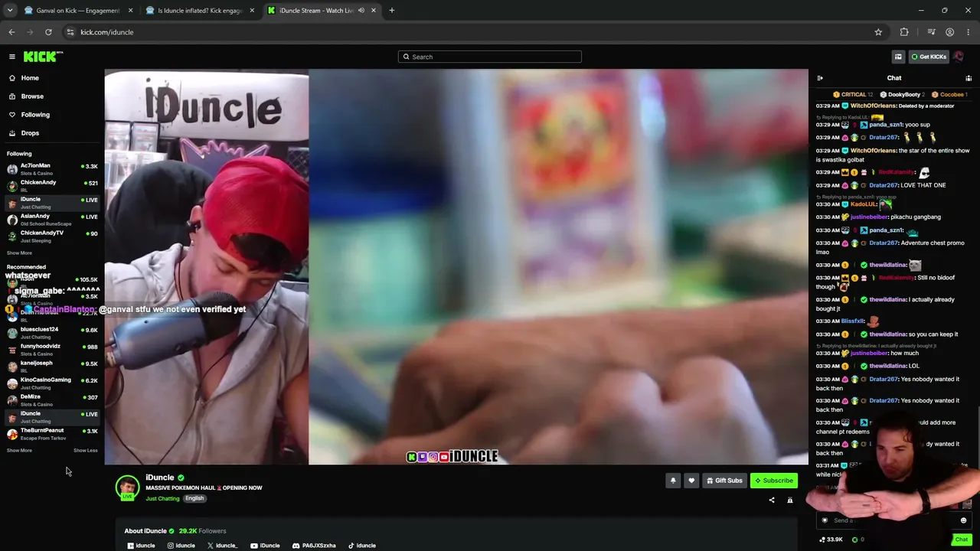The width and height of the screenshot is (980, 551).
Task: Share the iDuncle stream
Action: pos(772,500)
